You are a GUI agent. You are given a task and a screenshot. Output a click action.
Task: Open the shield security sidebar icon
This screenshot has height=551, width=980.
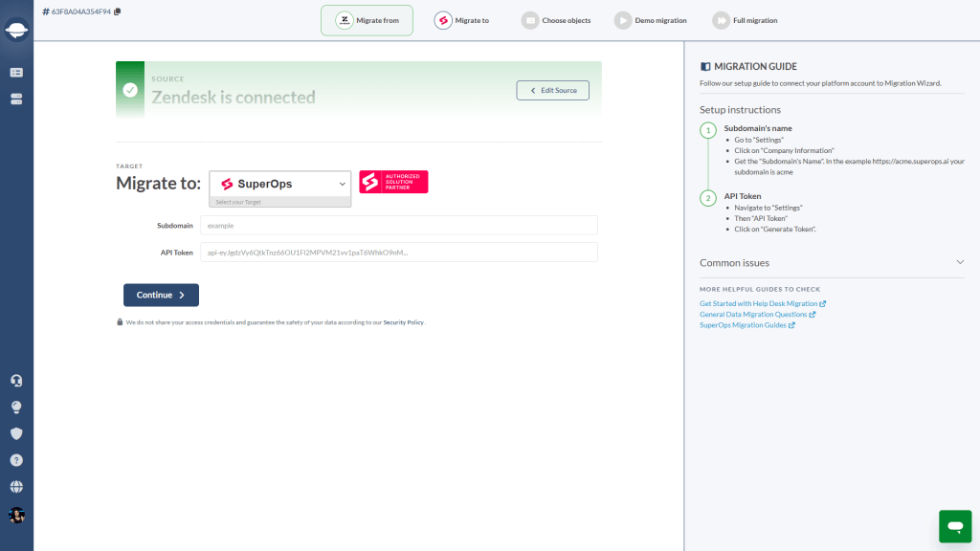(x=16, y=433)
